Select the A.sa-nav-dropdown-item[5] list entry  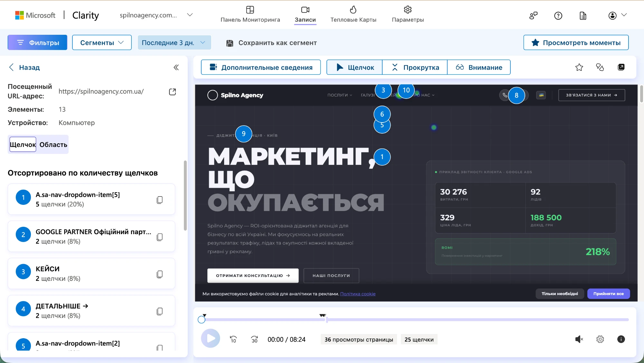(91, 199)
